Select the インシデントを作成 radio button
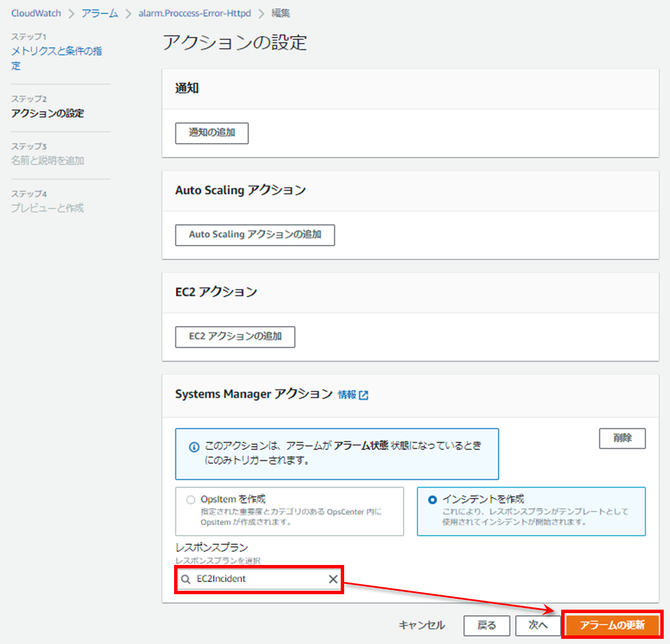The image size is (670, 644). (x=432, y=499)
